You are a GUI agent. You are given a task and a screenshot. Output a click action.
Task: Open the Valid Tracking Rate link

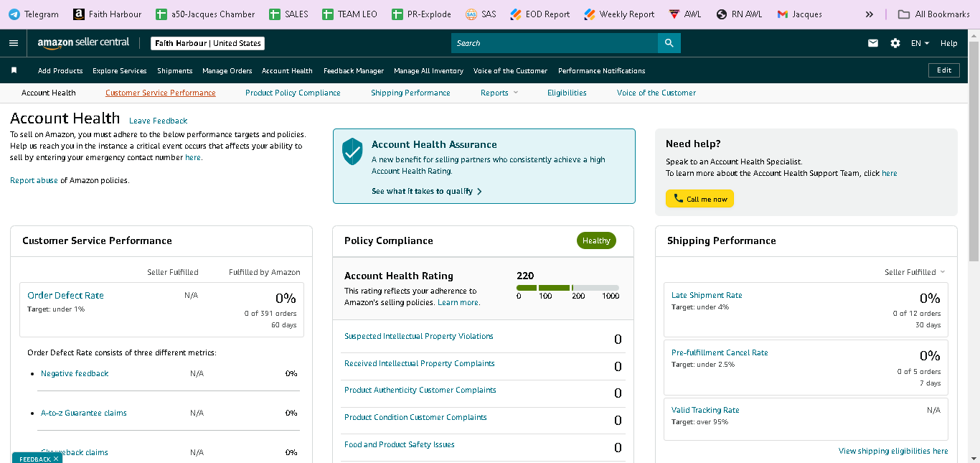[705, 410]
